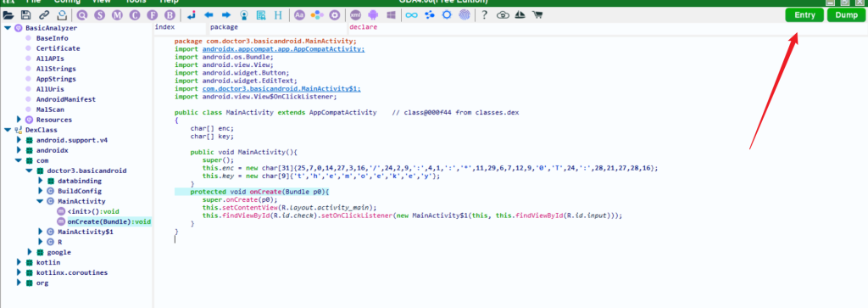Click the blue document search icon
The height and width of the screenshot is (308, 868).
[x=261, y=15]
